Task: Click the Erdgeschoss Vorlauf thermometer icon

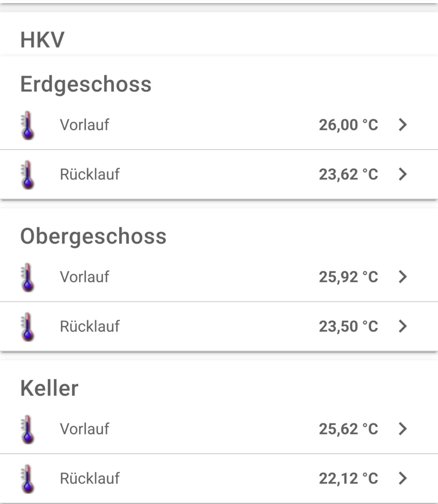Action: tap(28, 125)
